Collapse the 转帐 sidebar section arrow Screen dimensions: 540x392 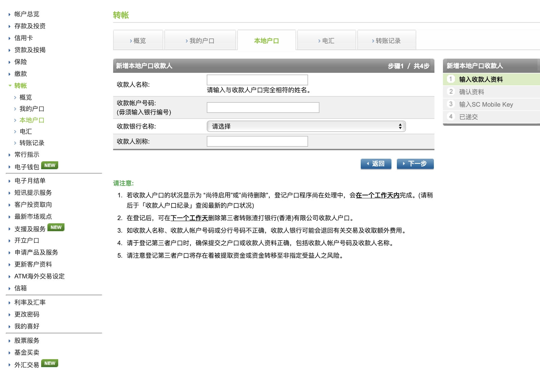[x=10, y=85]
